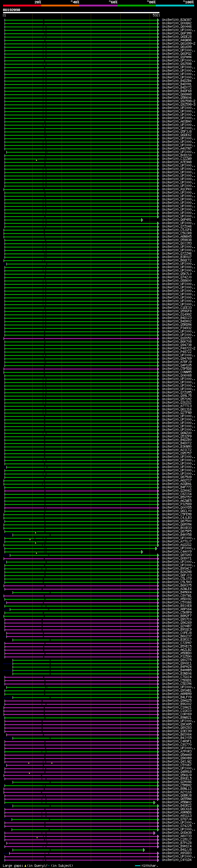The image size is (197, 868).
Task: Open hit UniRef100_Q60446
Action: pos(176,26)
